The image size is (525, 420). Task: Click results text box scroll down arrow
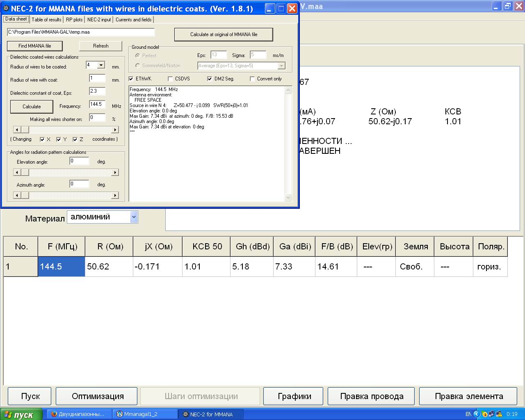[288, 198]
